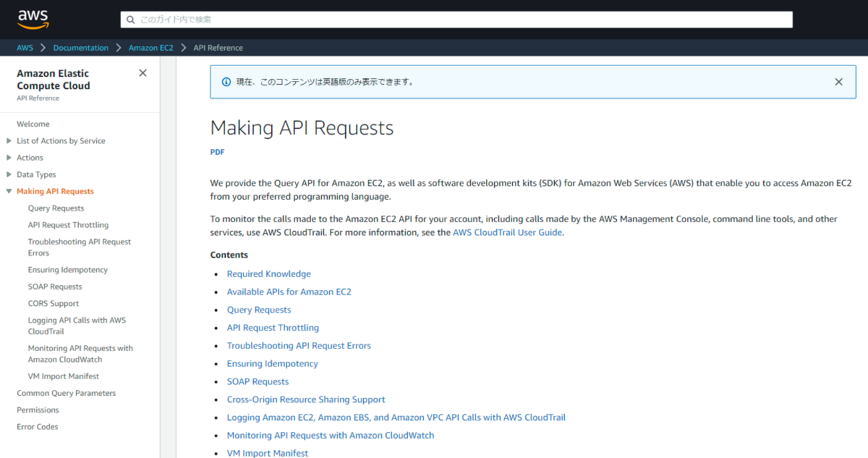Click the search magnifier icon
Image resolution: width=868 pixels, height=458 pixels.
(130, 20)
